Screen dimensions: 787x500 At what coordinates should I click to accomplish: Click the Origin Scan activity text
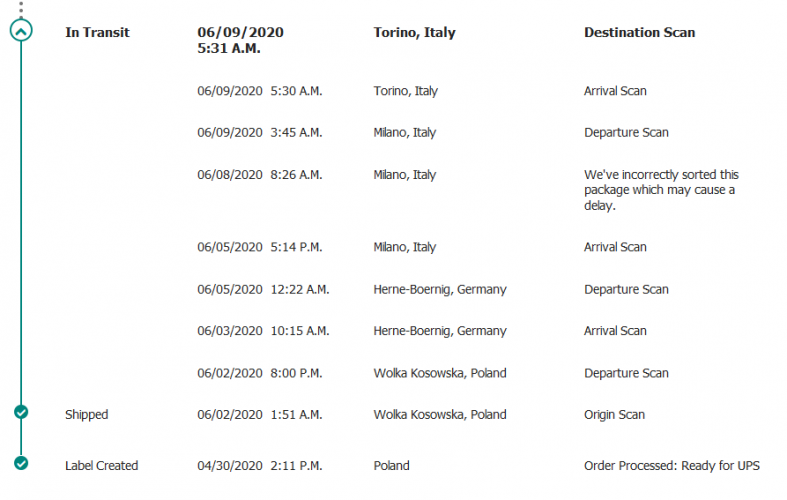click(614, 414)
